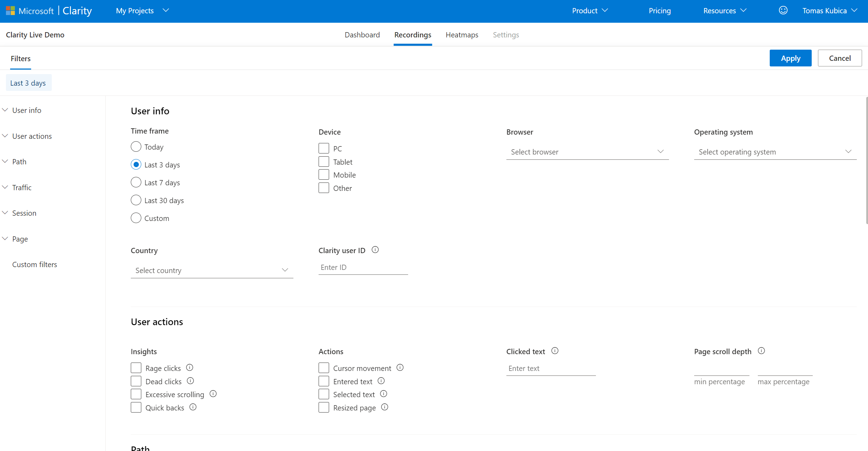Collapse the Traffic section in sidebar
Screen dimensions: 868x451
[x=5, y=187]
